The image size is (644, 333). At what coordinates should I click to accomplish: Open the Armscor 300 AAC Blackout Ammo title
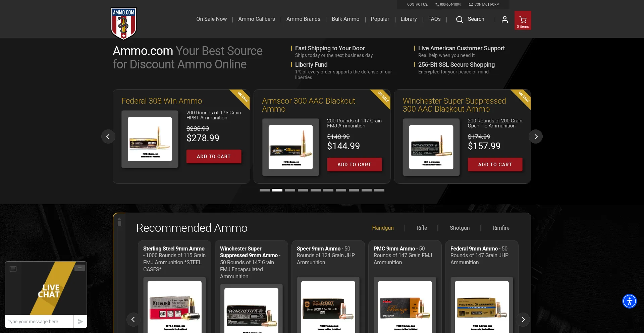(309, 105)
